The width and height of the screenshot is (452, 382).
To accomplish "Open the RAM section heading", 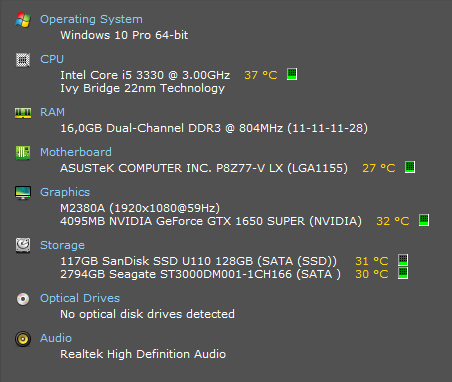I will coord(52,112).
